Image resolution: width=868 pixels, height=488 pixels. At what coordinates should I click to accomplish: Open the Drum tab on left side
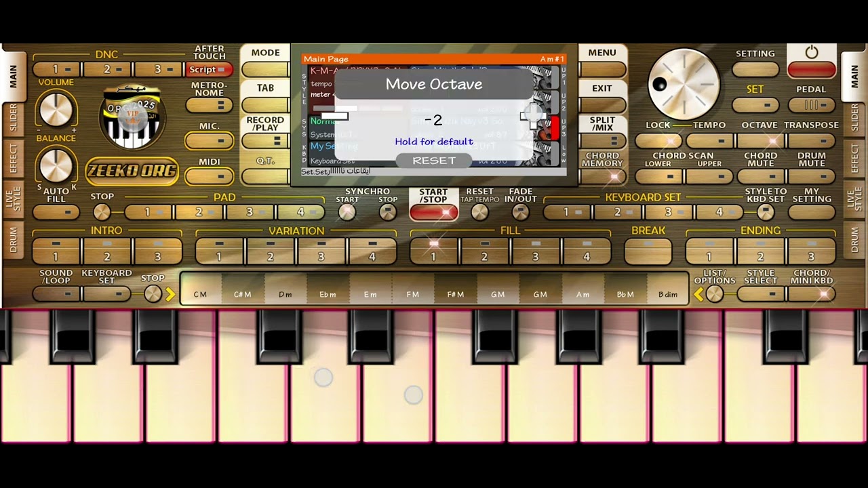(13, 241)
